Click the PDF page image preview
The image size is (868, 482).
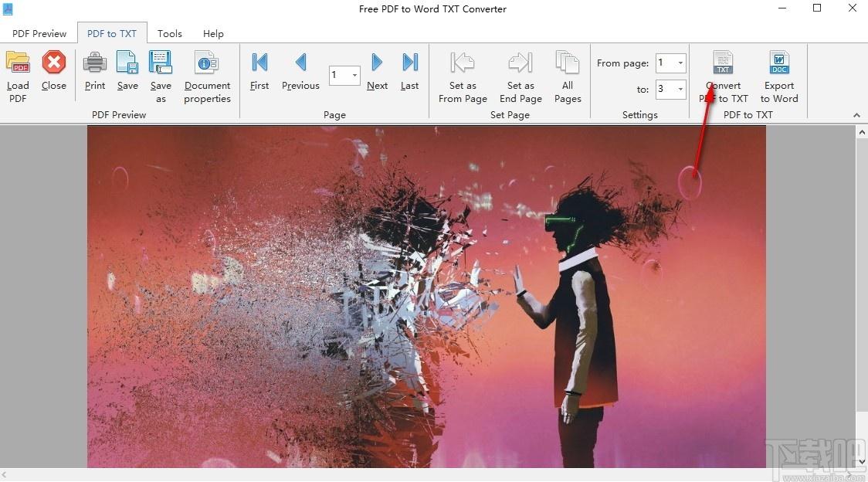426,297
